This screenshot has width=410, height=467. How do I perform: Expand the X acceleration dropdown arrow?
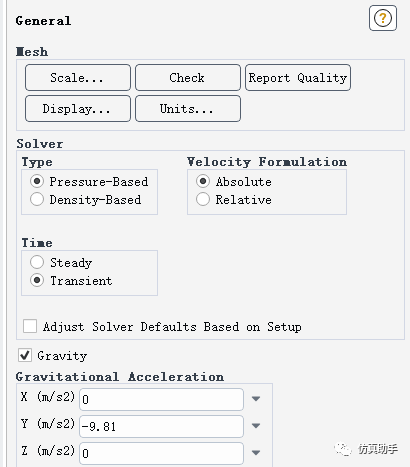pos(256,399)
